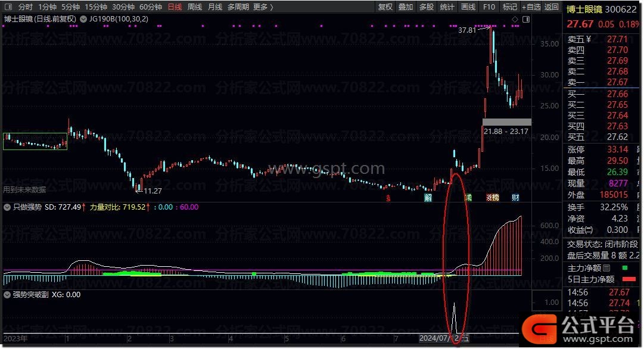Open the 多周期 multi-period view
The image size is (644, 349).
238,7
